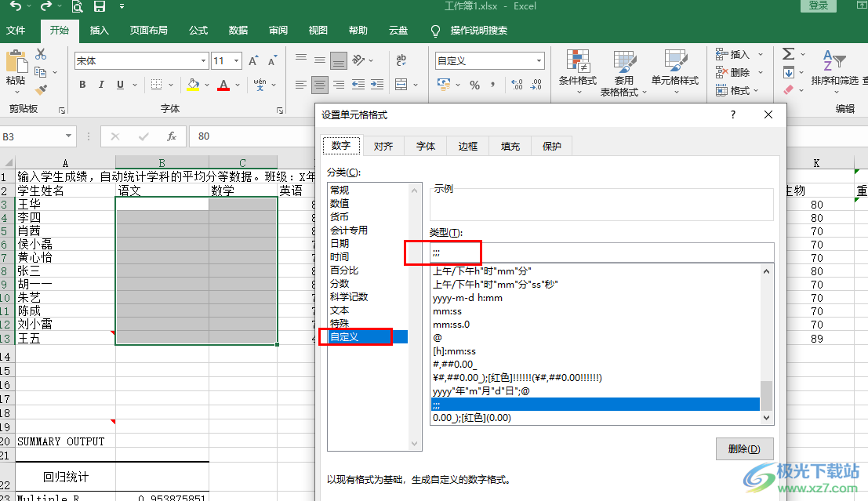Expand the ribbon Insert cells (插入) dropdown arrow
868x501 pixels.
tap(761, 54)
